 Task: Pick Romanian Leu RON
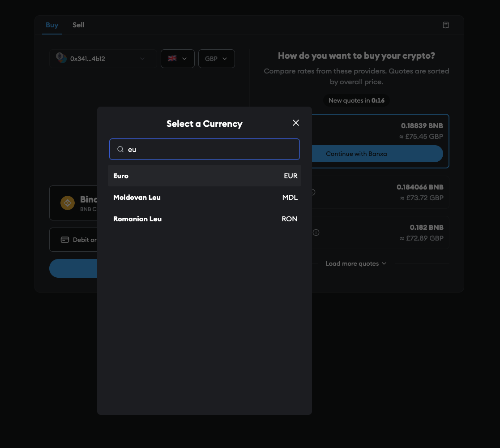pyautogui.click(x=205, y=219)
